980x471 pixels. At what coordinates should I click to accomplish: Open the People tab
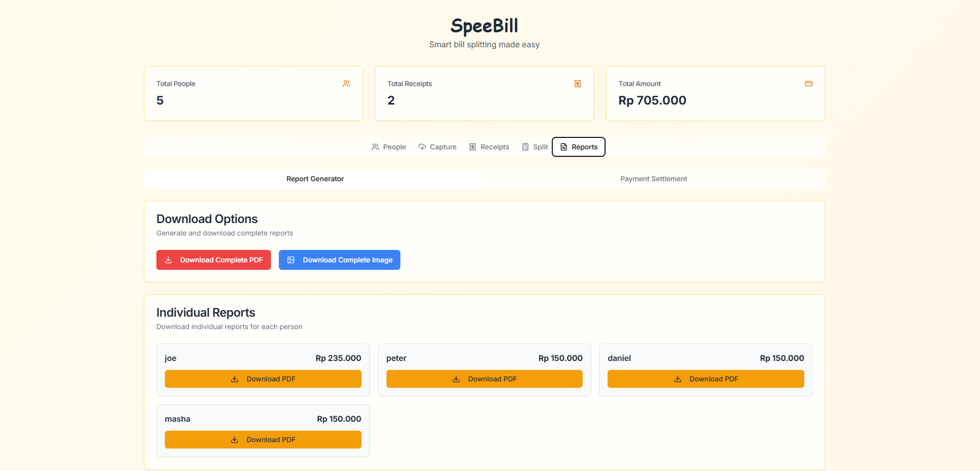pyautogui.click(x=389, y=147)
